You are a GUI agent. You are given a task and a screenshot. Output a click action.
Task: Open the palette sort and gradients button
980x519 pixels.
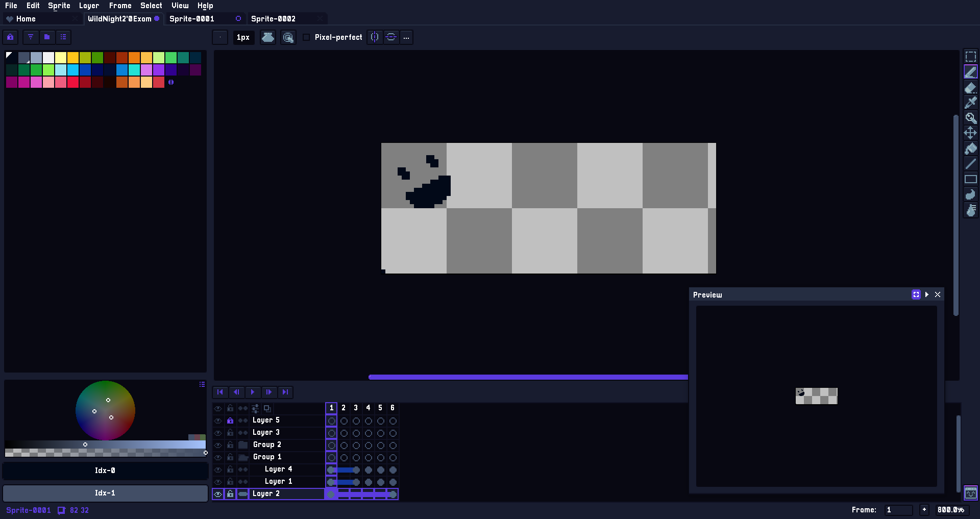tap(31, 37)
